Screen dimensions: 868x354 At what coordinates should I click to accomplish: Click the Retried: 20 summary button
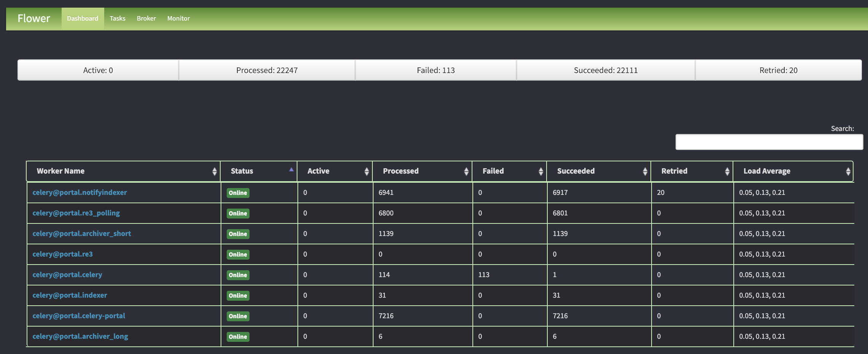coord(779,70)
